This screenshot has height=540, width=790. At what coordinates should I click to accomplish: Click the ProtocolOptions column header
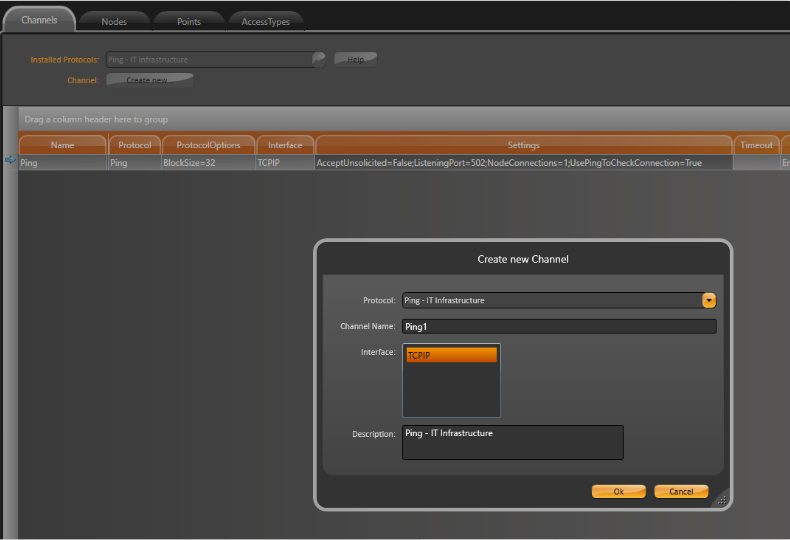(208, 145)
